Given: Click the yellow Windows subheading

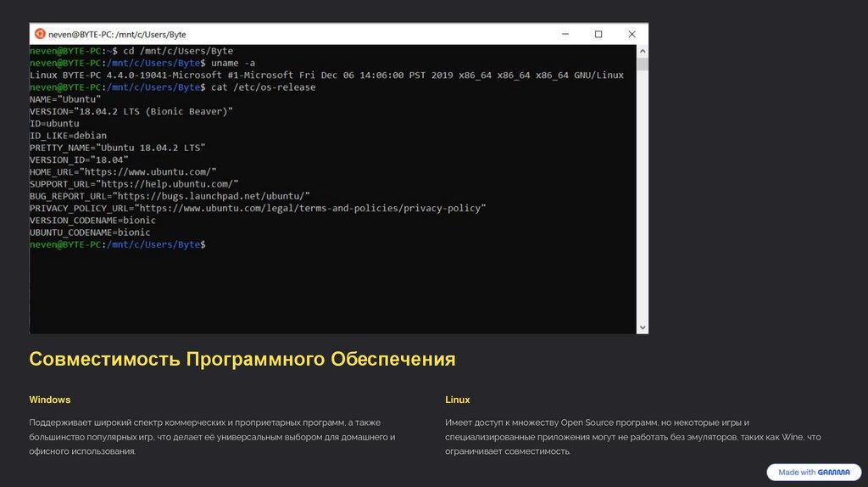Looking at the screenshot, I should 50,400.
